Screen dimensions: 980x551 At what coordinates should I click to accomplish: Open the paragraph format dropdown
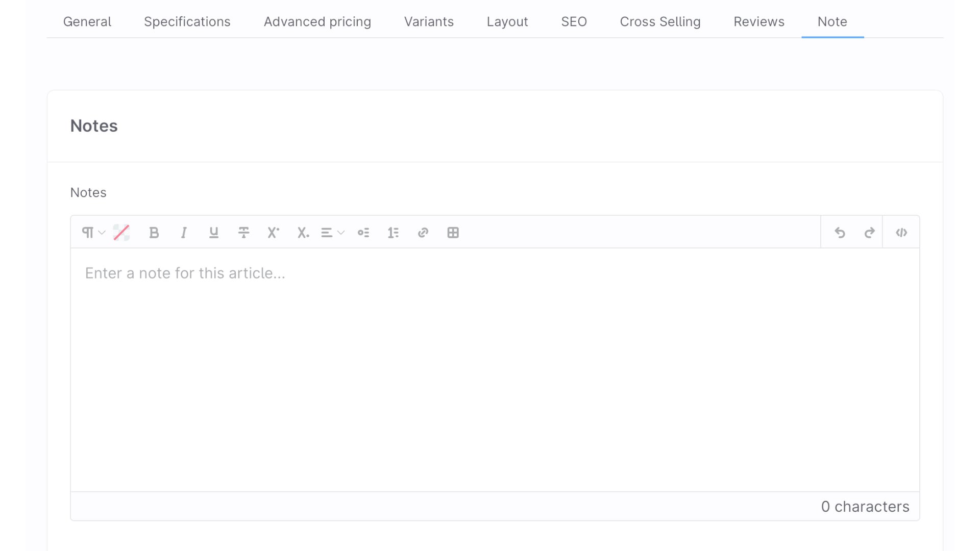coord(93,233)
